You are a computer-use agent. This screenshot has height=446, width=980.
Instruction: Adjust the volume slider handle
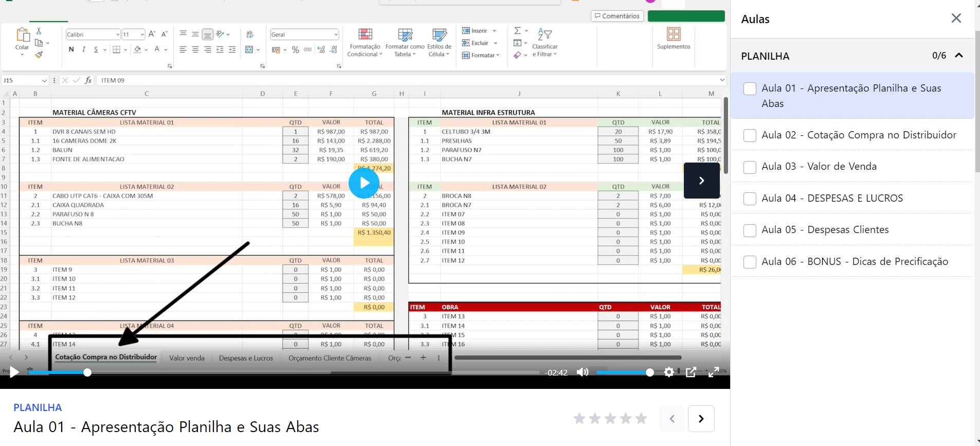(x=650, y=372)
